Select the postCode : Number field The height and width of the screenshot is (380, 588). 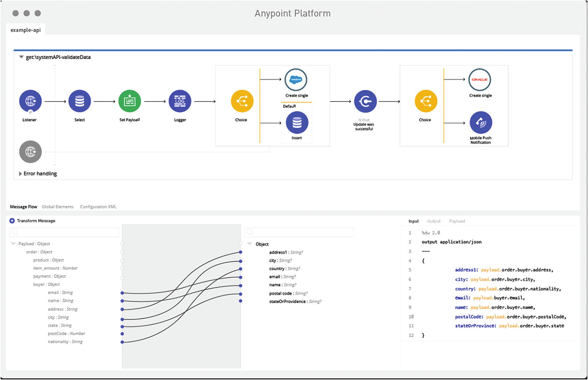(66, 334)
